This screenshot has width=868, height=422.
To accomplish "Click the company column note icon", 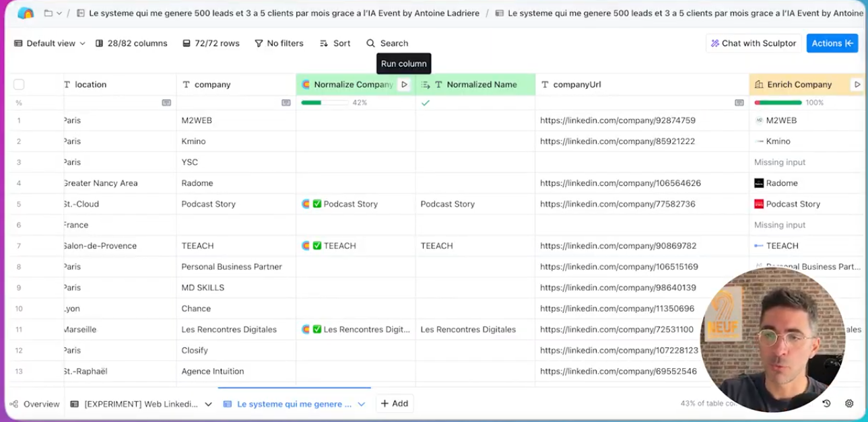I will point(286,103).
